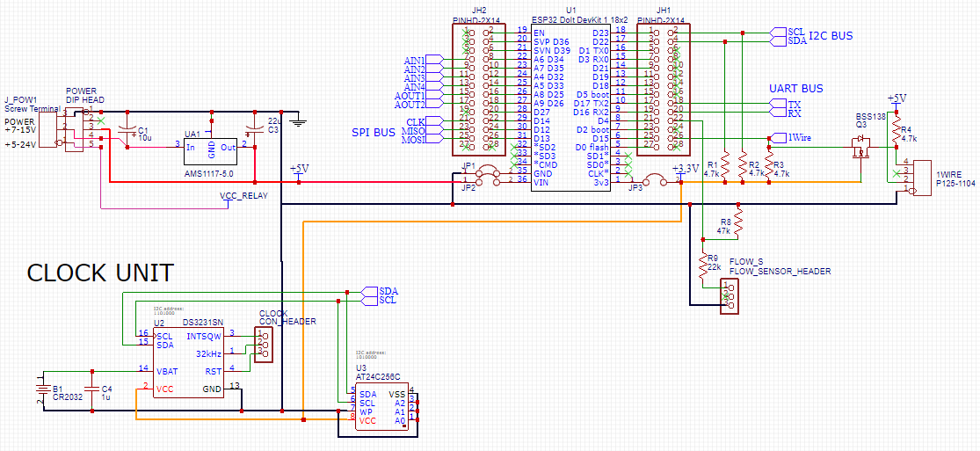Click the INTSQW pin on DS3231SN

204,337
